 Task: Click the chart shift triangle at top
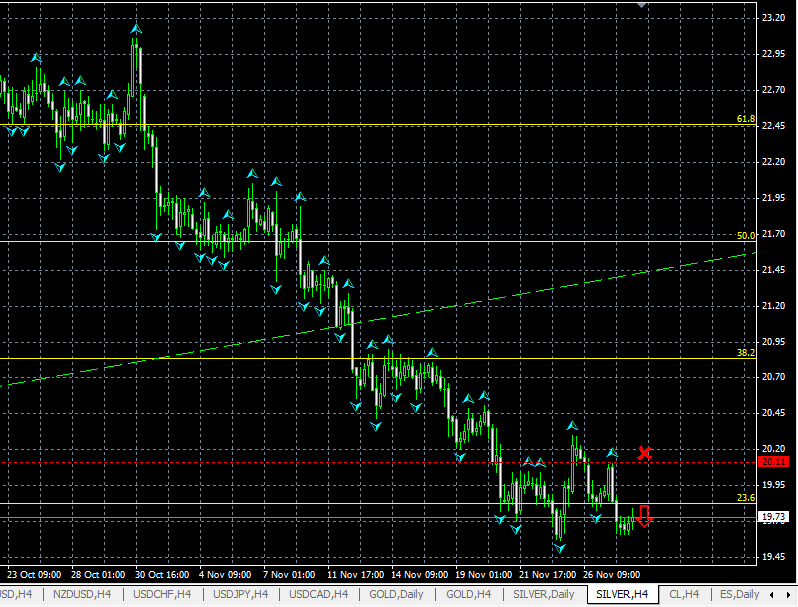[x=642, y=5]
